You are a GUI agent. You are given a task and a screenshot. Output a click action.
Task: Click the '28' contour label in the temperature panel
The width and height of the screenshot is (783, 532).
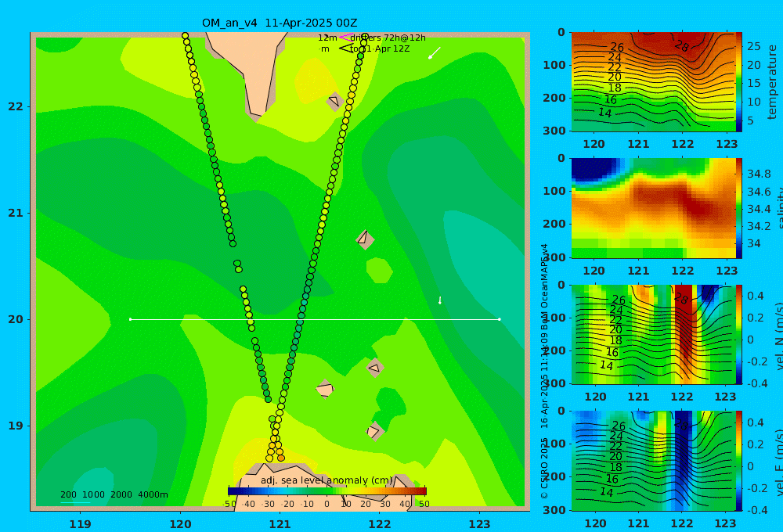point(682,46)
